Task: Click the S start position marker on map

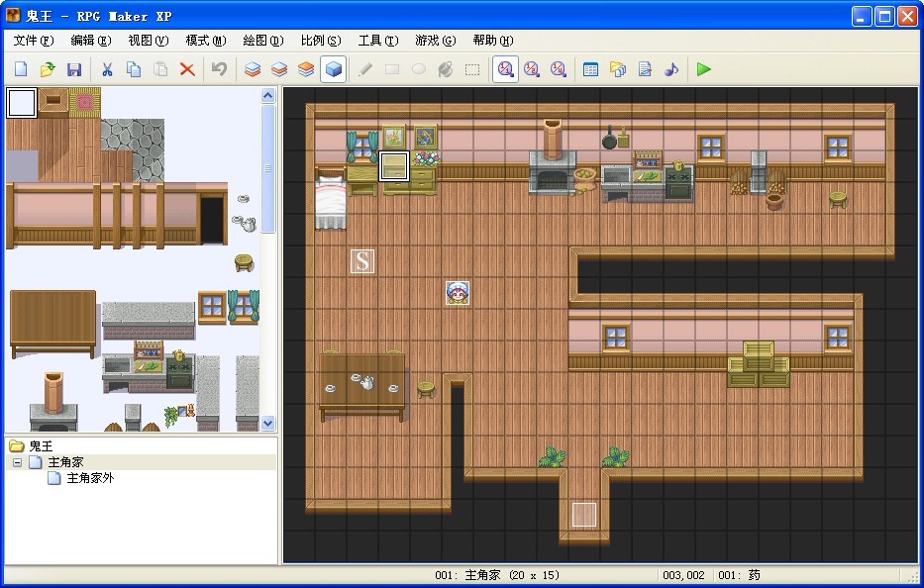Action: coord(362,261)
